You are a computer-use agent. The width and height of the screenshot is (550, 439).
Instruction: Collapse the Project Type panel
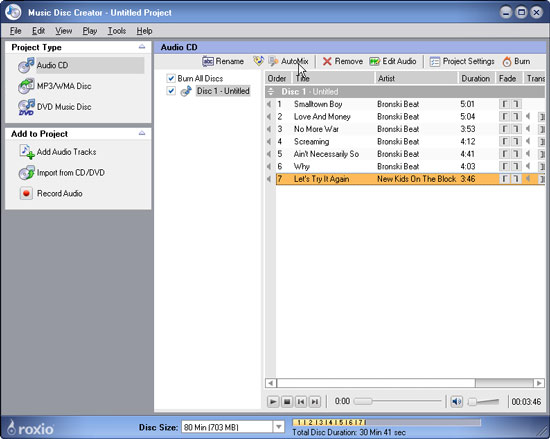[142, 47]
